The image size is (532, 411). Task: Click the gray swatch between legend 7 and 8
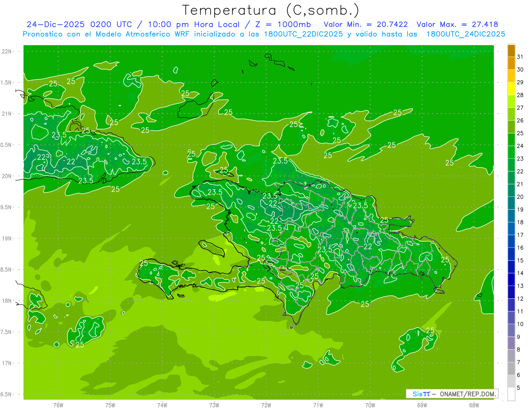point(511,356)
